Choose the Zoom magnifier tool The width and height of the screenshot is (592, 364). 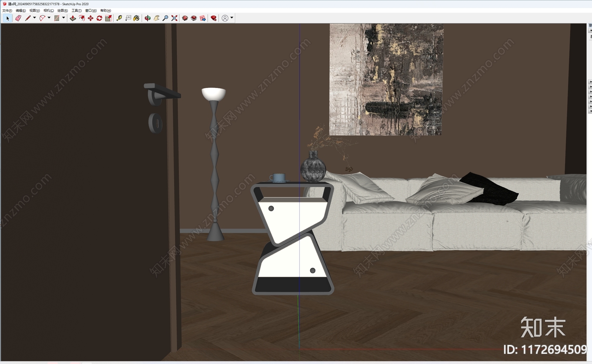click(165, 18)
